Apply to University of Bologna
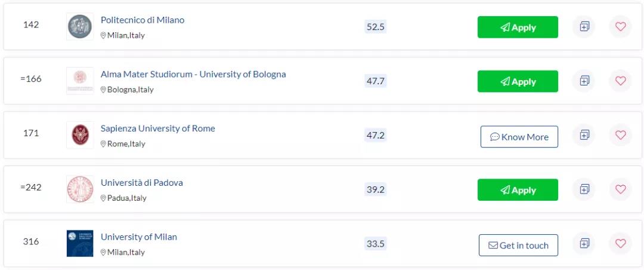 [x=518, y=81]
